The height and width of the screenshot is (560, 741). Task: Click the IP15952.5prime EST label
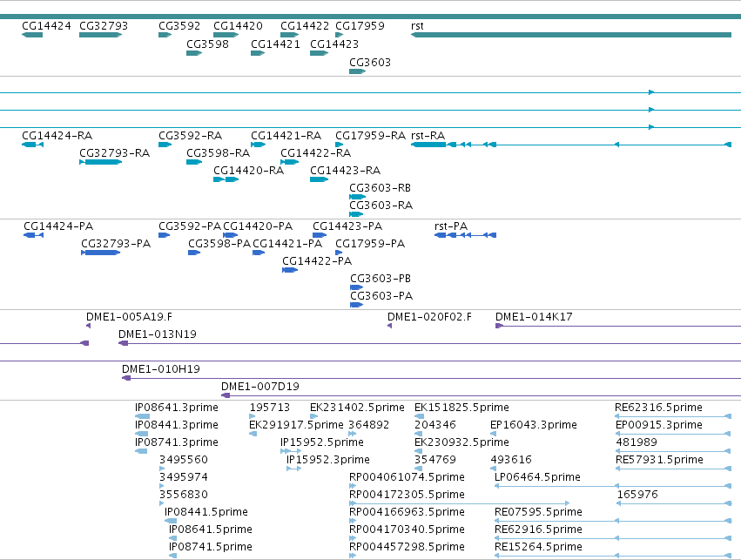(322, 442)
